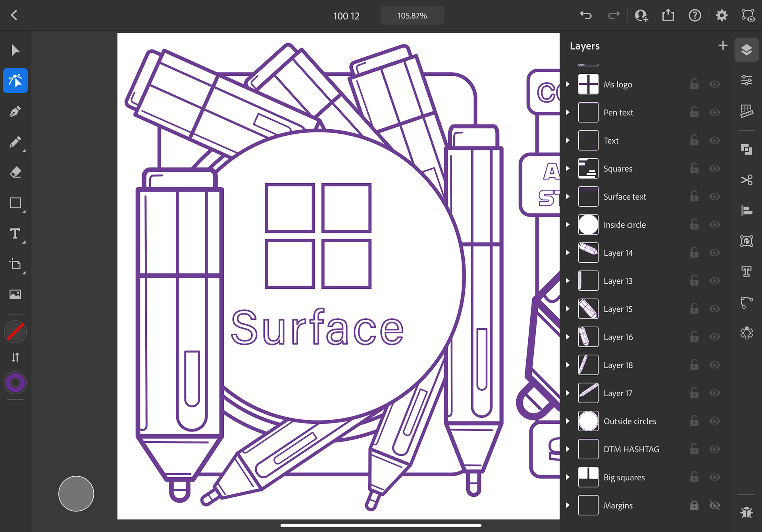Screen dimensions: 762x532
Task: Expand Layer 14
Action: (x=568, y=253)
